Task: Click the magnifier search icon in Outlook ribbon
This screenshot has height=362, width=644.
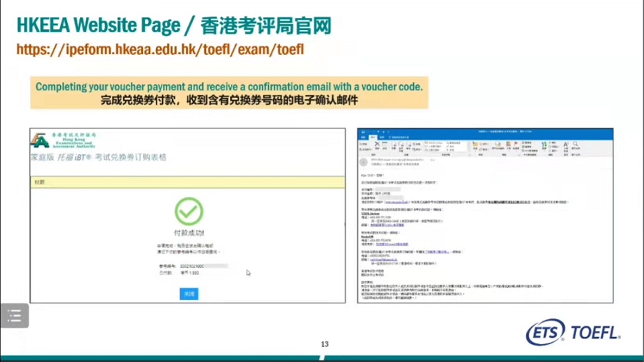Action: click(575, 144)
